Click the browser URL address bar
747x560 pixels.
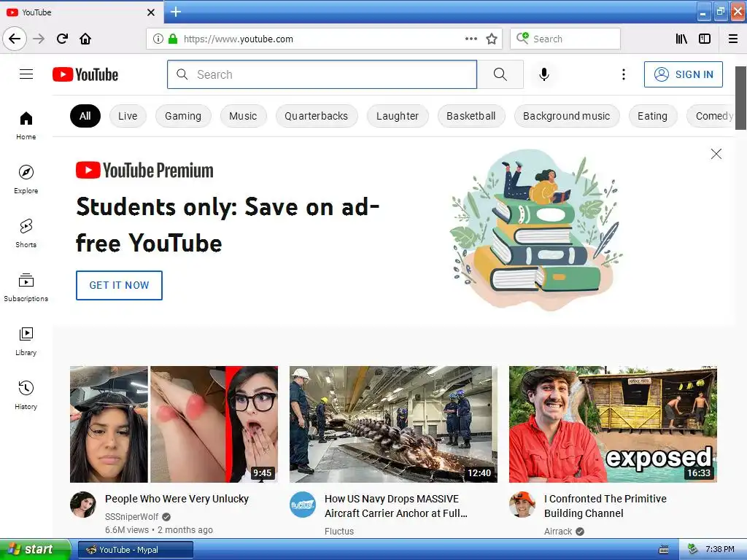pos(323,39)
